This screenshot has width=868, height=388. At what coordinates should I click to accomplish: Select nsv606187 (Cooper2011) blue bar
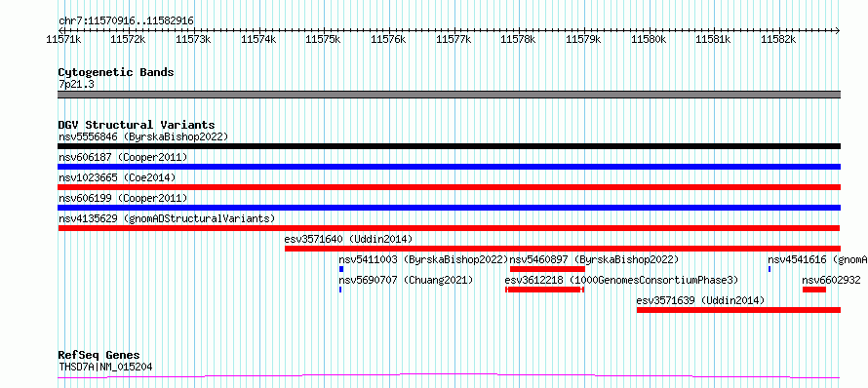point(449,167)
